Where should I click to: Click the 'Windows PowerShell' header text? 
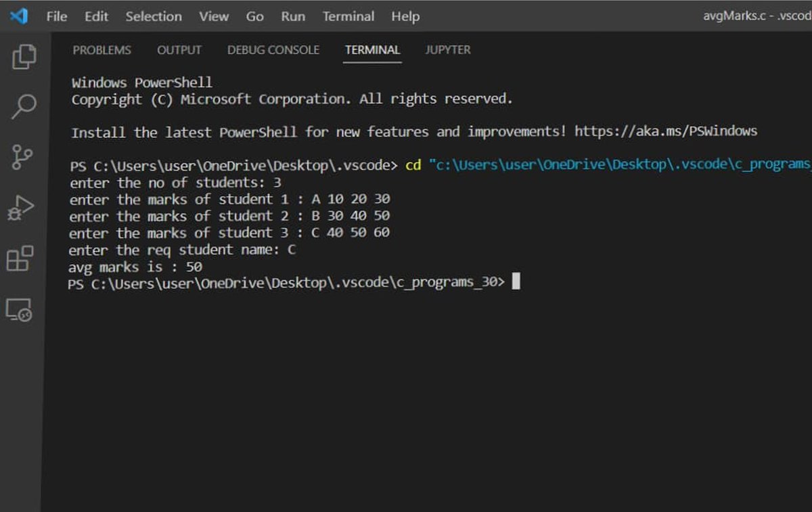(x=142, y=83)
